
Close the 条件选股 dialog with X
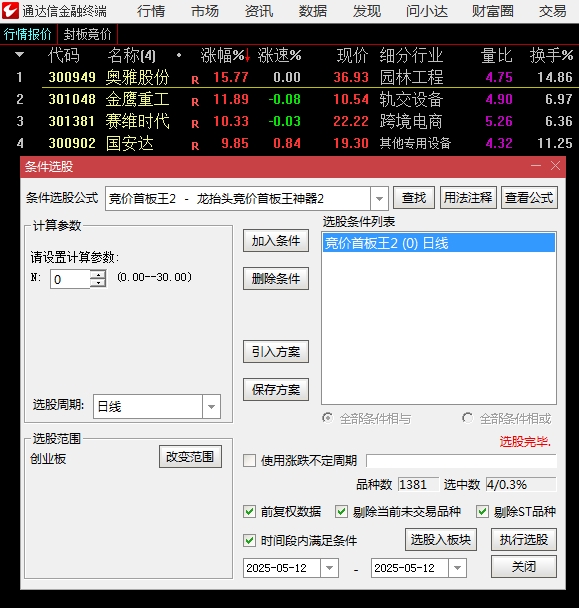click(x=555, y=166)
